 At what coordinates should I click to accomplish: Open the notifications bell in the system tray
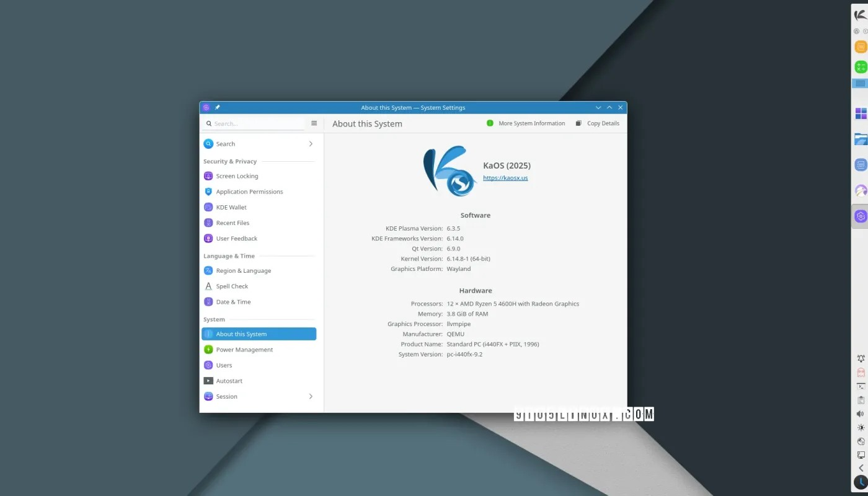[x=861, y=359]
